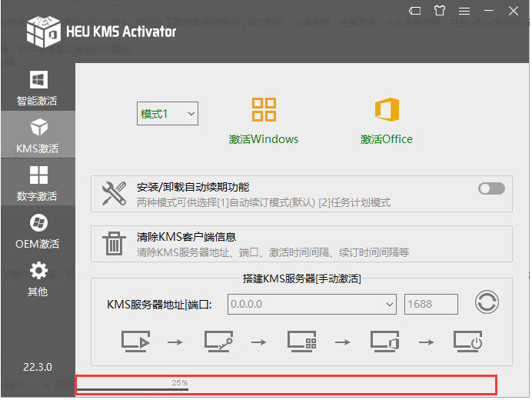Open the 模式1 mode dropdown
The height and width of the screenshot is (400, 532).
click(x=168, y=114)
